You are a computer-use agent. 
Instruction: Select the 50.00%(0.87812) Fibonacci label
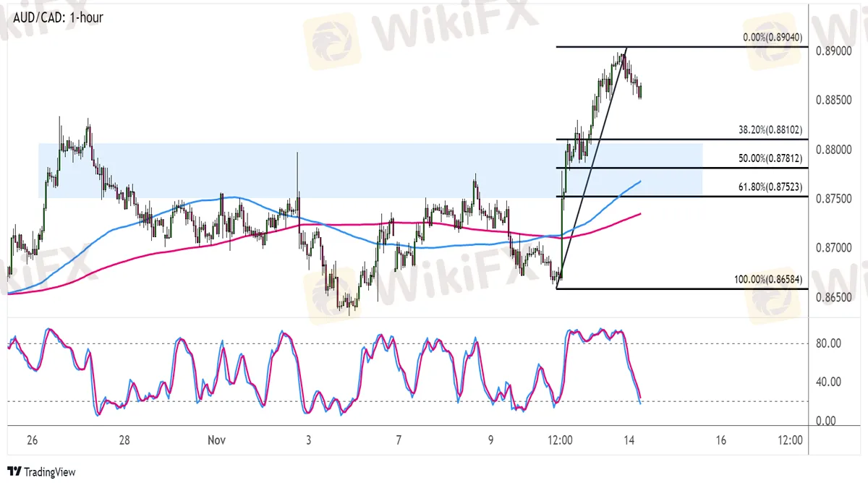770,158
